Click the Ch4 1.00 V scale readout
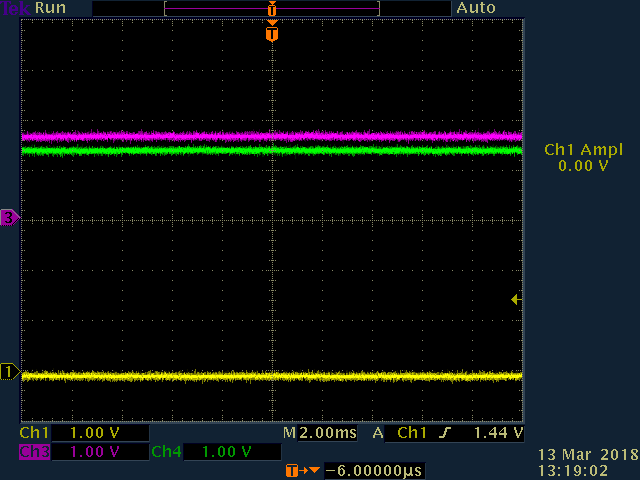Image resolution: width=640 pixels, height=480 pixels. [232, 452]
